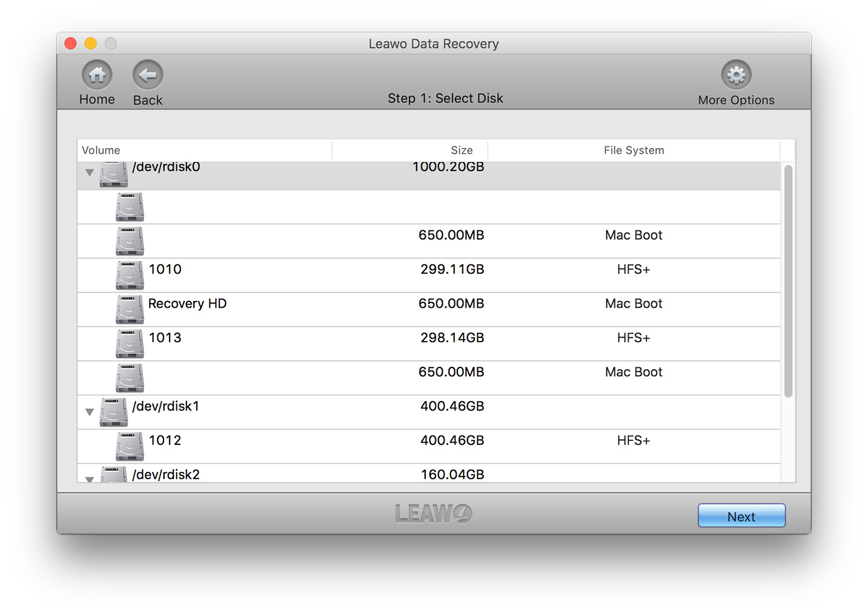Open More Options gear icon
Viewport: 868px width, 615px height.
click(736, 75)
